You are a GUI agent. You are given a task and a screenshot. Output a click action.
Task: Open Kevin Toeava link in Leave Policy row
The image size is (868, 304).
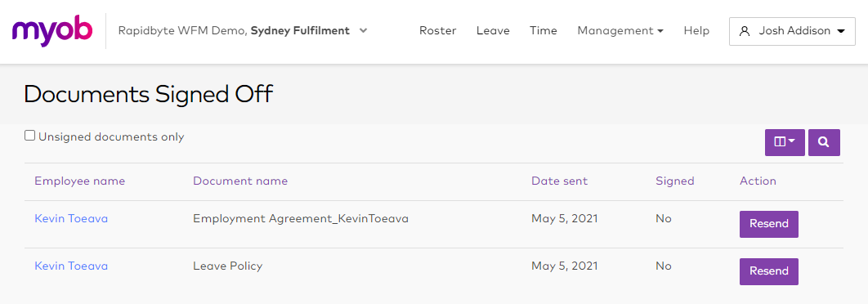(x=71, y=266)
